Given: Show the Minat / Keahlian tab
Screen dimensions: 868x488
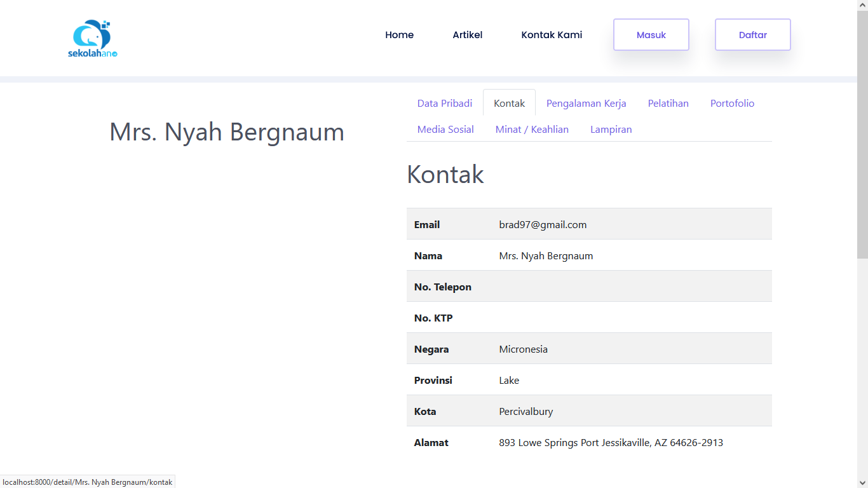Looking at the screenshot, I should (532, 129).
